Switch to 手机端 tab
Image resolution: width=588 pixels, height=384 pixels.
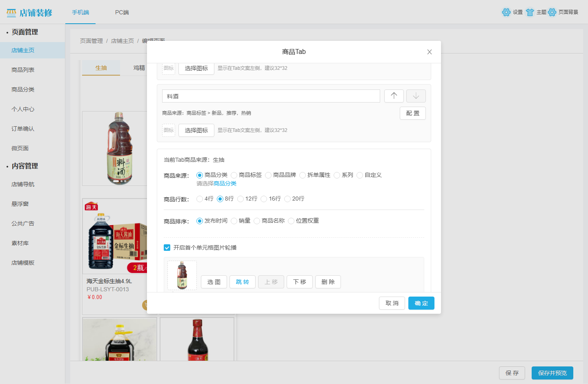tap(80, 12)
